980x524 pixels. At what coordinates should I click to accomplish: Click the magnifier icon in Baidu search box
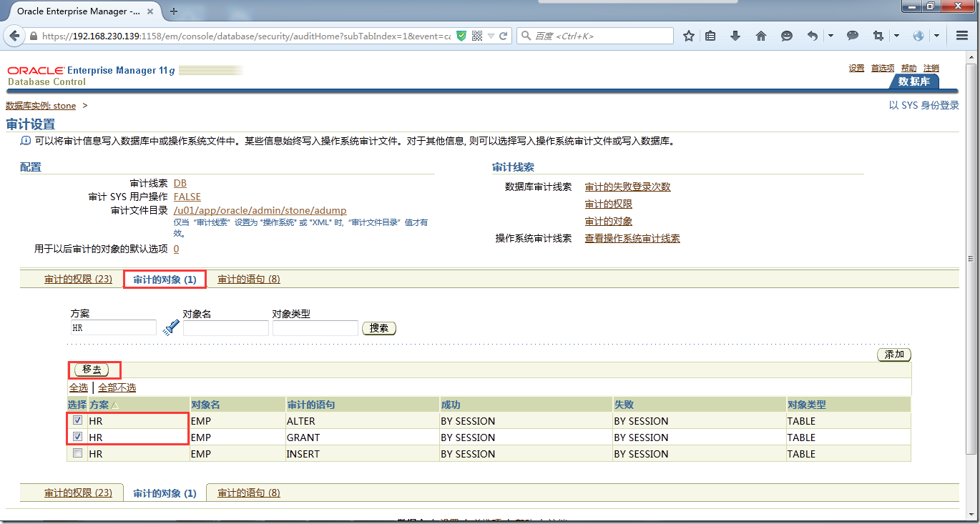click(x=526, y=36)
